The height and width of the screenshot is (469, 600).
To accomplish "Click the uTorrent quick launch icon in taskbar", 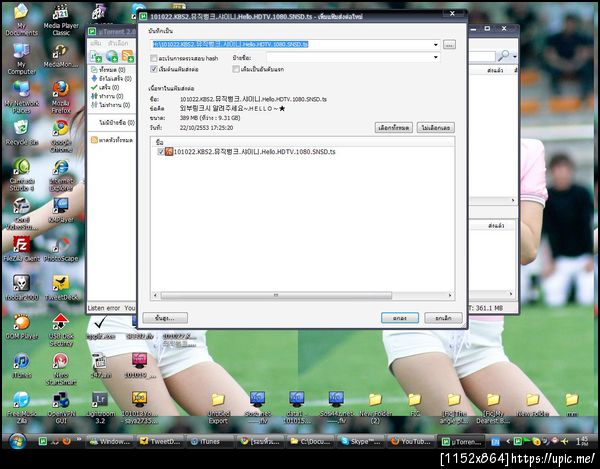I will pyautogui.click(x=43, y=441).
